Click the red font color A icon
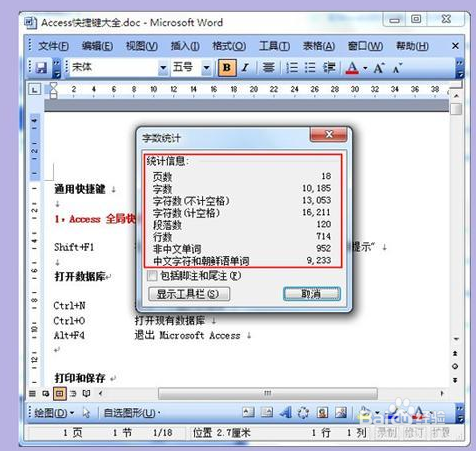This screenshot has height=451, width=476. click(352, 68)
